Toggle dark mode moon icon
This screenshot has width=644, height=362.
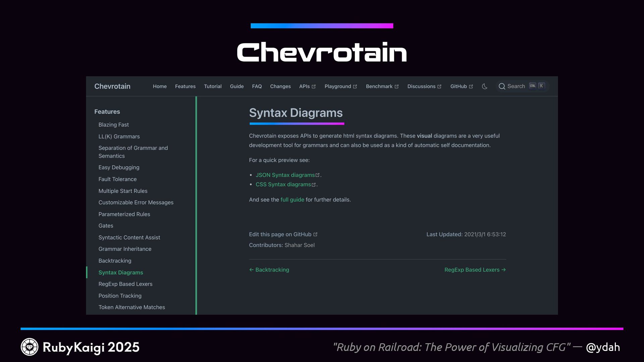(x=484, y=86)
